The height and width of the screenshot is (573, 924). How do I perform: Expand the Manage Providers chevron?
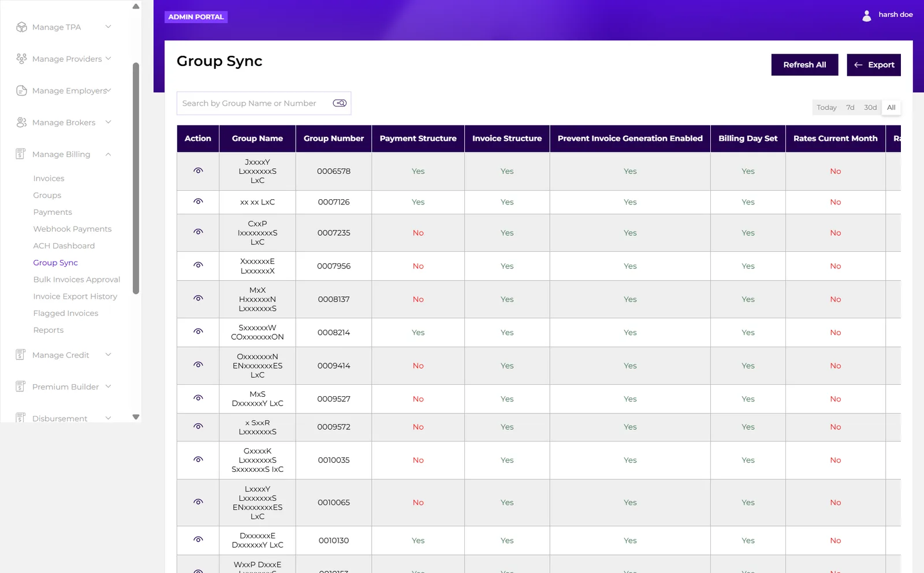[108, 58]
